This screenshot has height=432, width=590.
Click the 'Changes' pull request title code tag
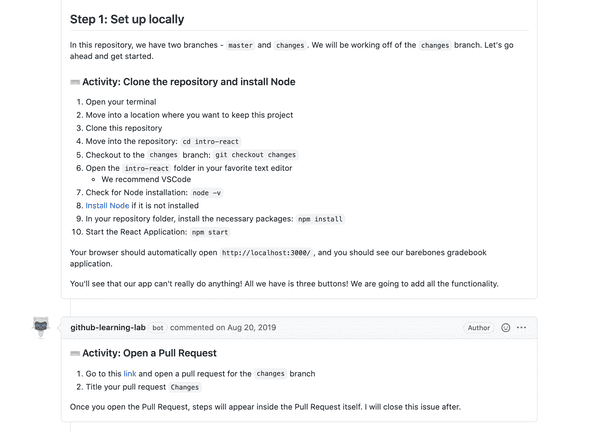185,387
